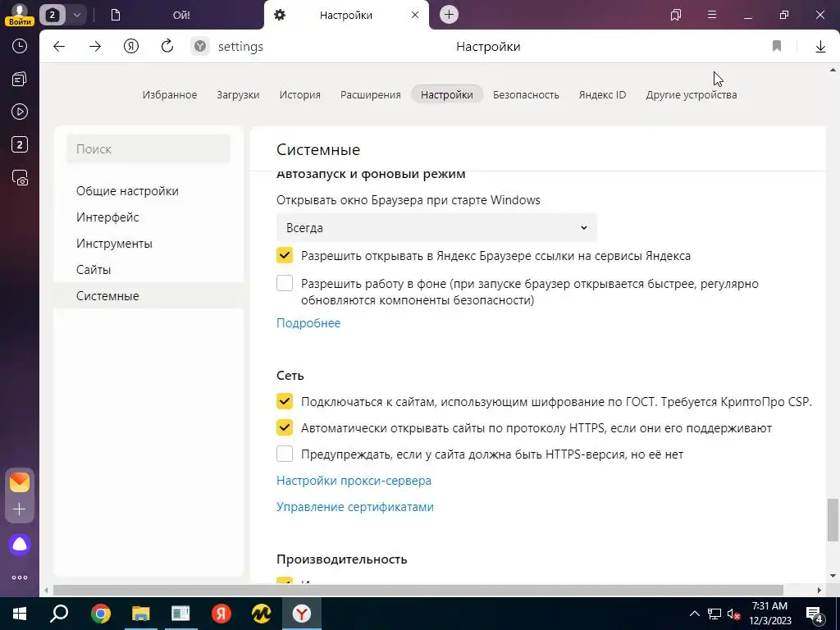Open the Другие устройства section
Image resolution: width=840 pixels, height=630 pixels.
click(691, 95)
